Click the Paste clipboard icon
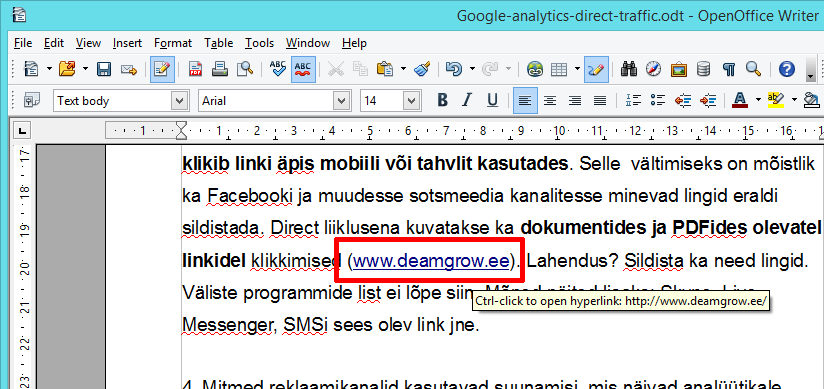 click(x=386, y=69)
